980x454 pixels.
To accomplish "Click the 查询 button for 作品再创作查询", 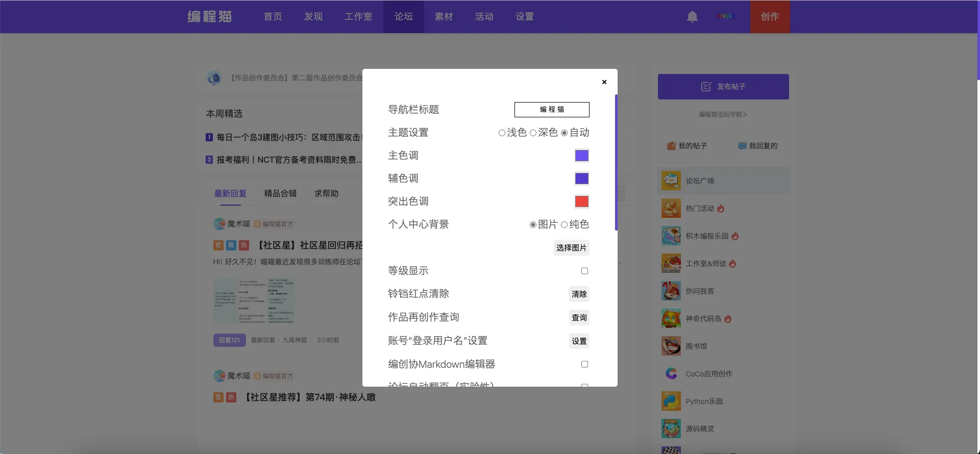I will click(x=579, y=318).
